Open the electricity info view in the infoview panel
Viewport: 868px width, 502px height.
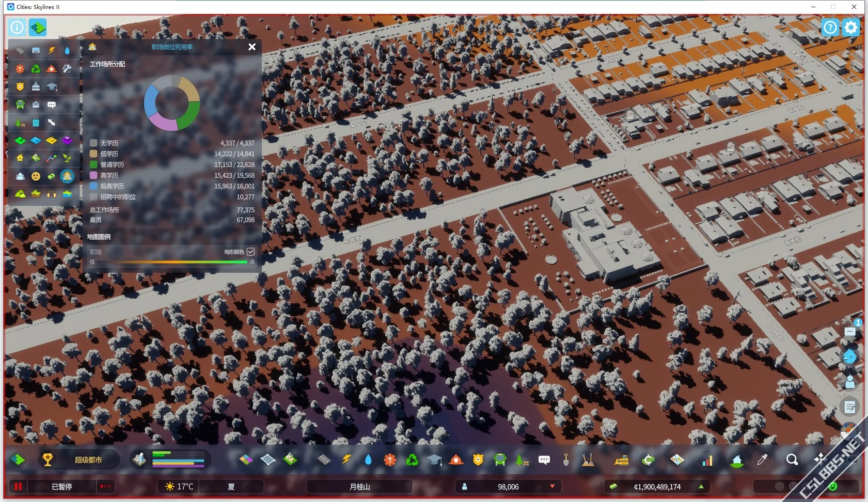(x=52, y=51)
